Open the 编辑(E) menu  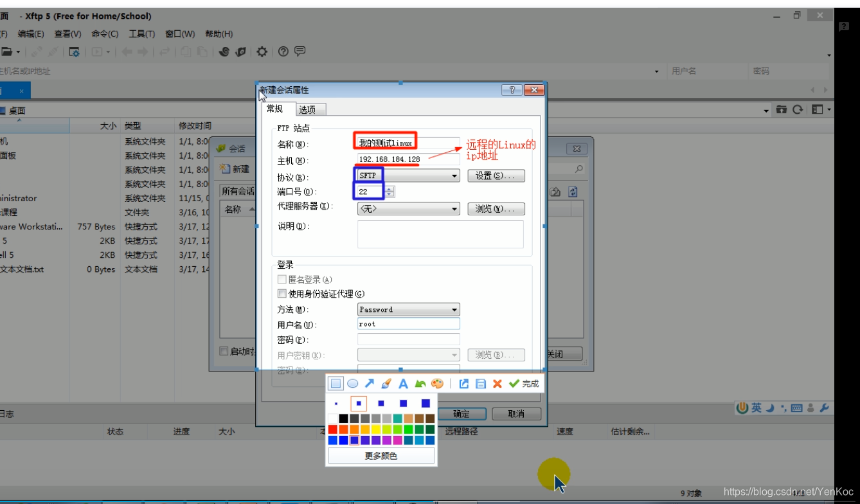point(31,34)
